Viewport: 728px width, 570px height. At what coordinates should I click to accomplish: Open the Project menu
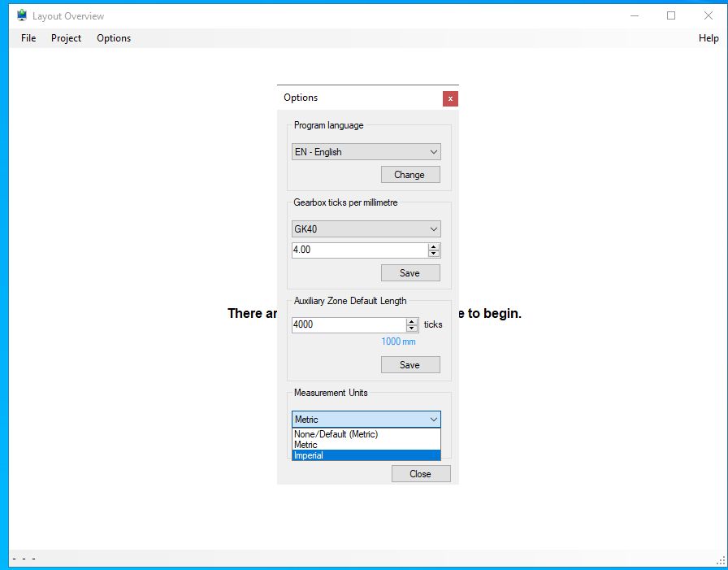click(x=66, y=38)
